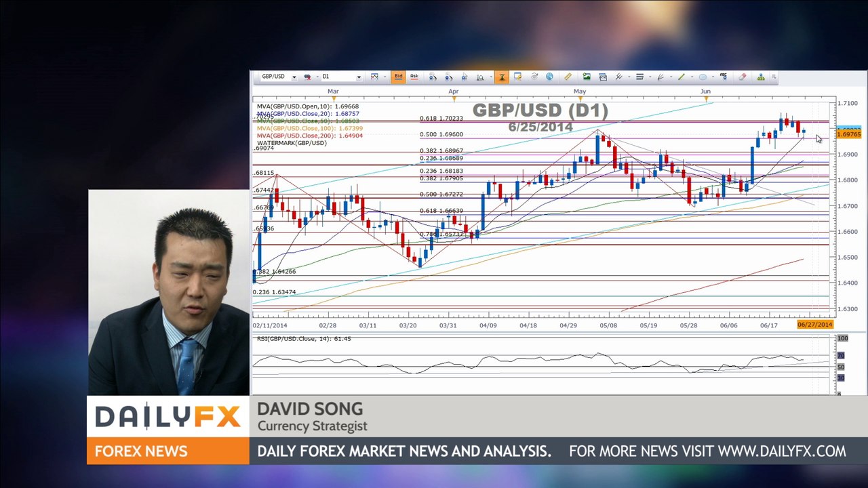This screenshot has width=868, height=488.
Task: Click the second zoom-out magnifier icon
Action: 449,77
